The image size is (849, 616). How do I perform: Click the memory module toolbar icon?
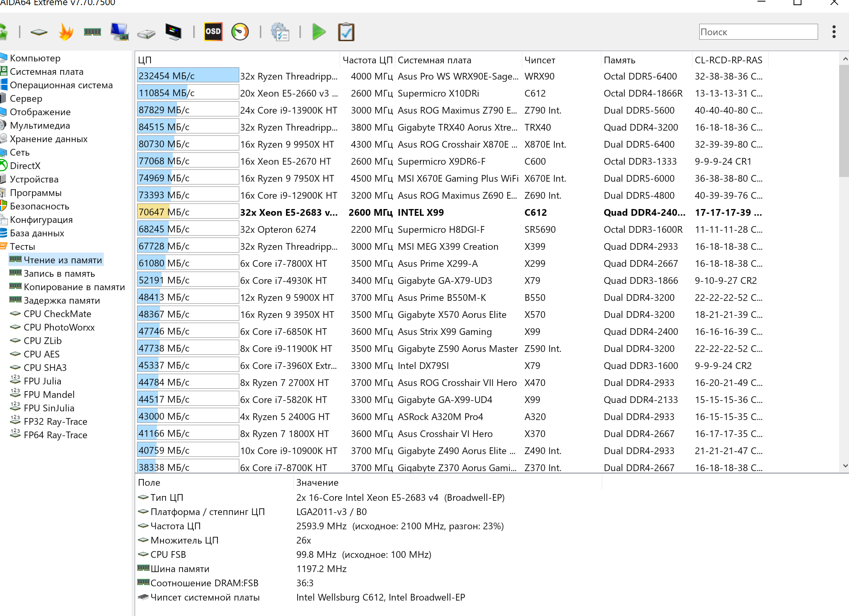[92, 32]
